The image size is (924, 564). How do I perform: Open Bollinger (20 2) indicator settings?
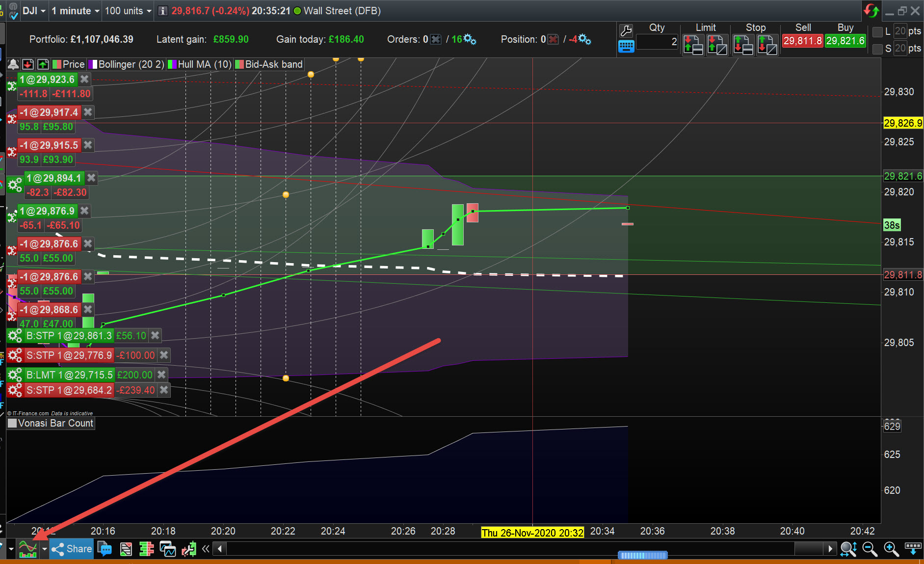click(x=127, y=64)
